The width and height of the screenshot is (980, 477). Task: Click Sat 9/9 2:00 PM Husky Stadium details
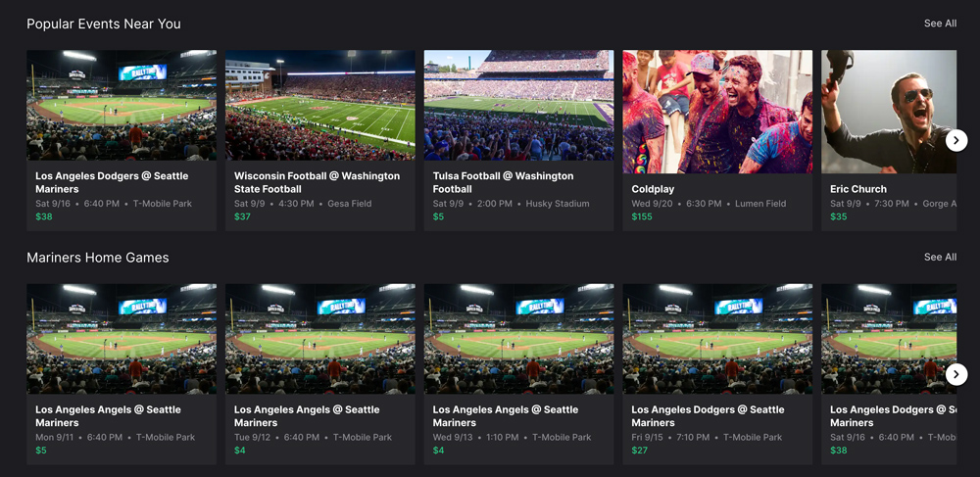(512, 204)
